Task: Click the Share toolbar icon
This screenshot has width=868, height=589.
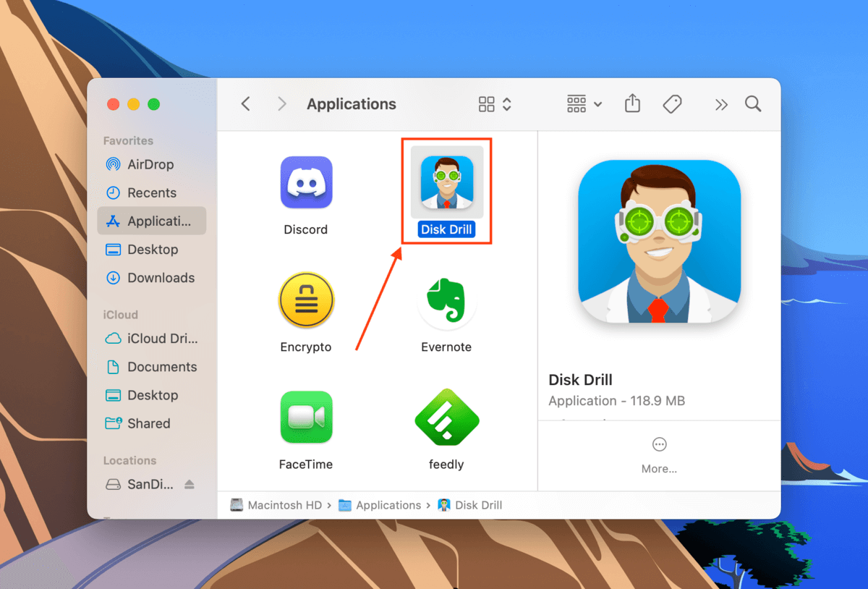Action: (x=632, y=104)
